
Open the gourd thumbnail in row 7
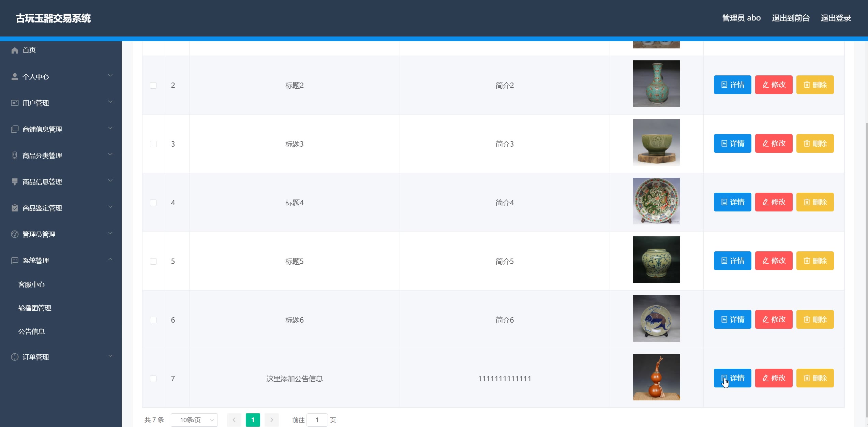click(656, 377)
